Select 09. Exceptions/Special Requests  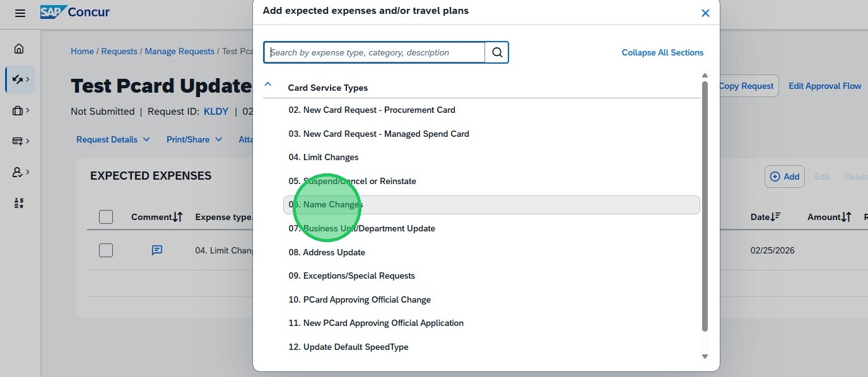(351, 275)
